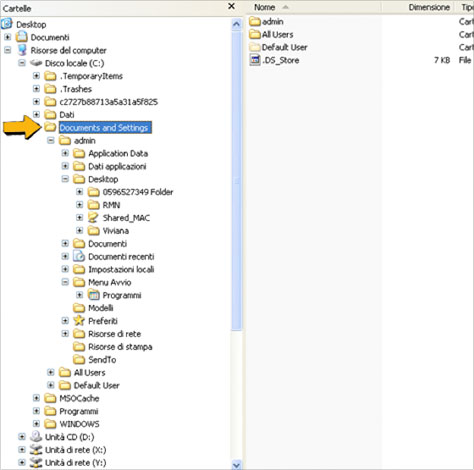Click the .DS_Store file icon in file list

[x=255, y=60]
